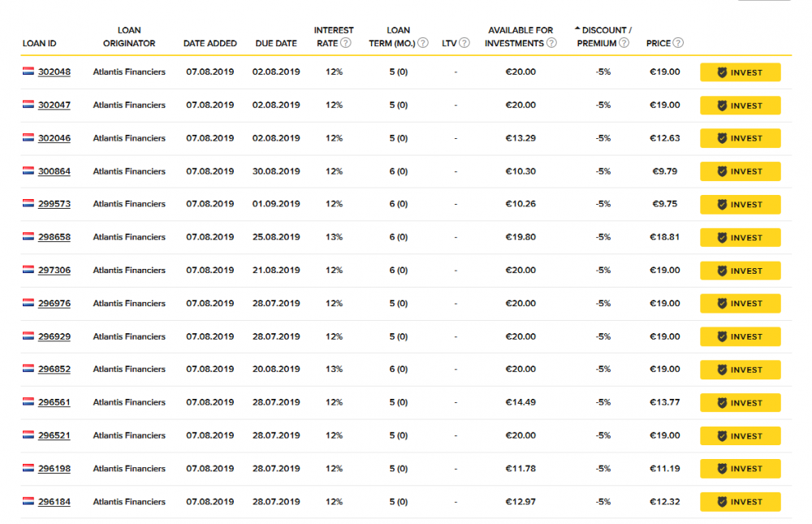The image size is (812, 524).
Task: Click the Interest Rate help question icon
Action: [x=346, y=43]
